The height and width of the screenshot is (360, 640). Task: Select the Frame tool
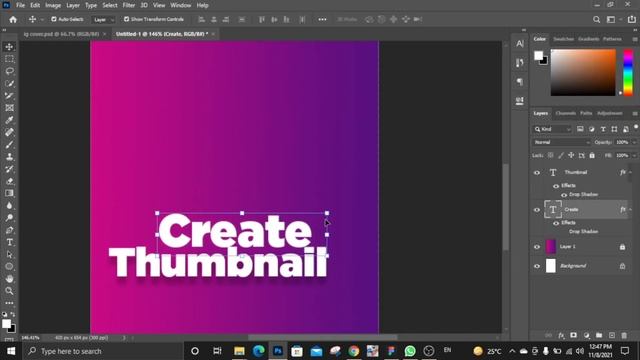pos(9,108)
